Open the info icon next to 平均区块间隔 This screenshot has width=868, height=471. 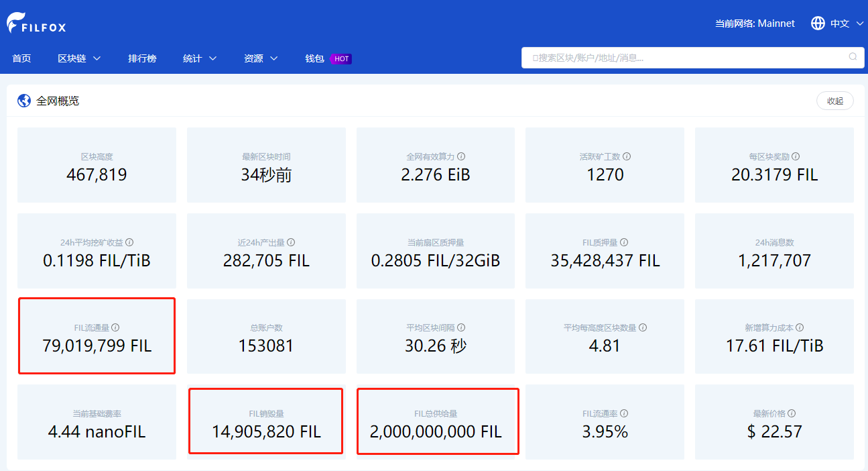(461, 327)
